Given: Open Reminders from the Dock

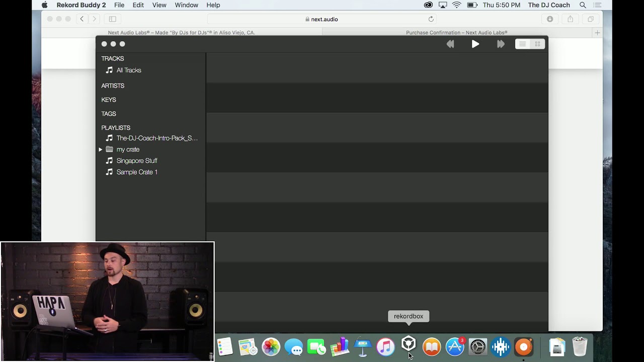Looking at the screenshot, I should (225, 347).
